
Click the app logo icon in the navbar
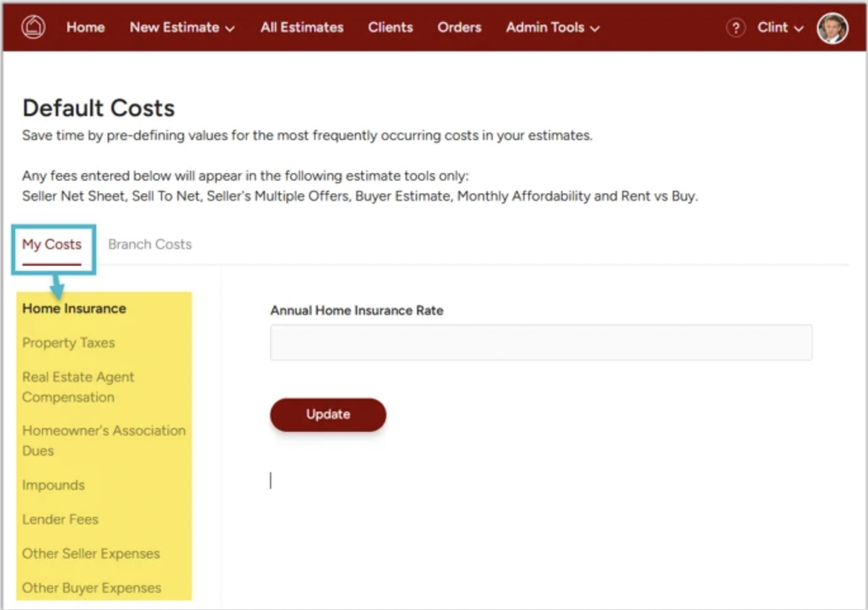tap(34, 27)
